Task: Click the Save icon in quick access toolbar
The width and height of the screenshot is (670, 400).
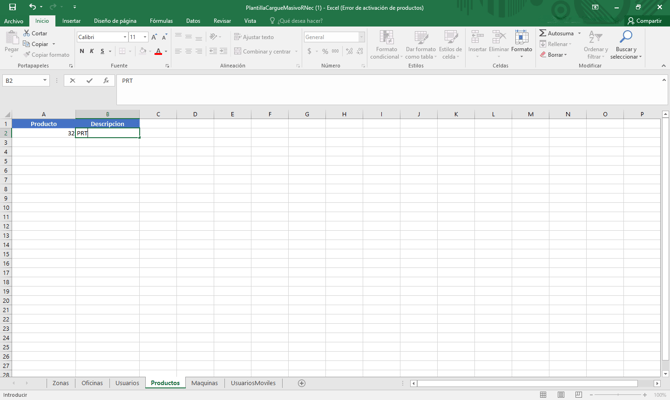Action: coord(12,7)
